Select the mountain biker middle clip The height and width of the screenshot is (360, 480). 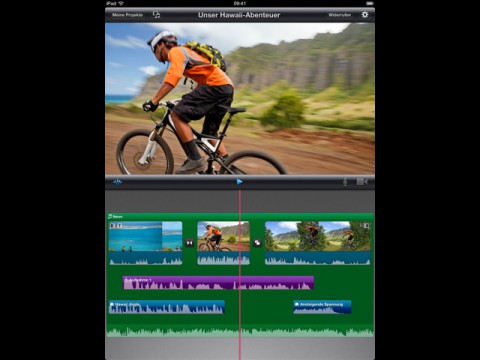point(223,243)
